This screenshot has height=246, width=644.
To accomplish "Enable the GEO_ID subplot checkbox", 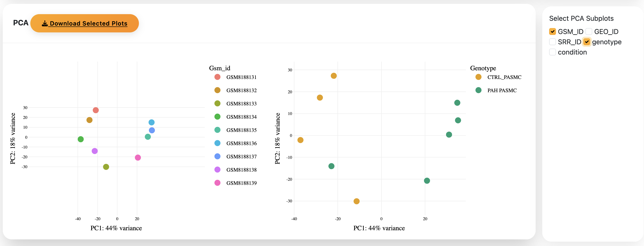I will 589,31.
